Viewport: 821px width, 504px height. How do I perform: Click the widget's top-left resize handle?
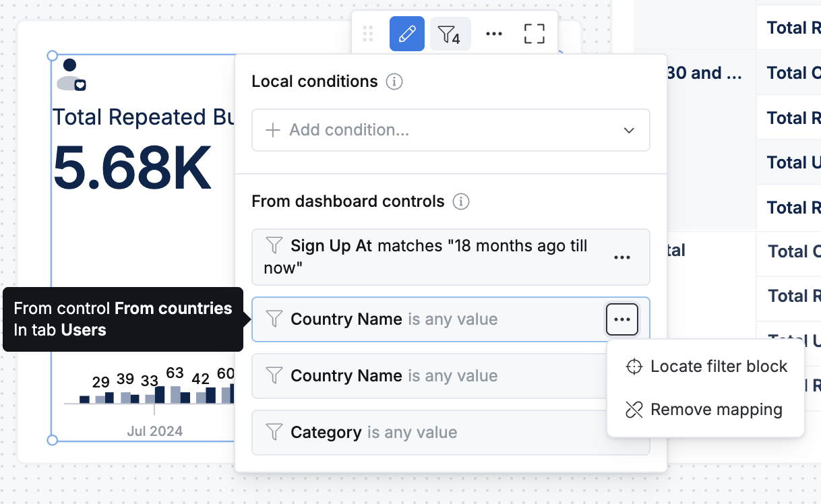pyautogui.click(x=53, y=56)
